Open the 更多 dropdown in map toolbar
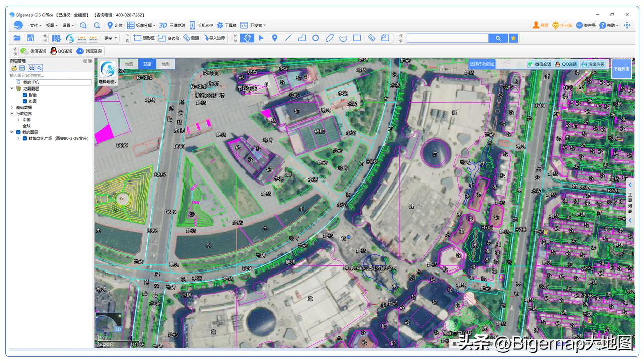 111,38
